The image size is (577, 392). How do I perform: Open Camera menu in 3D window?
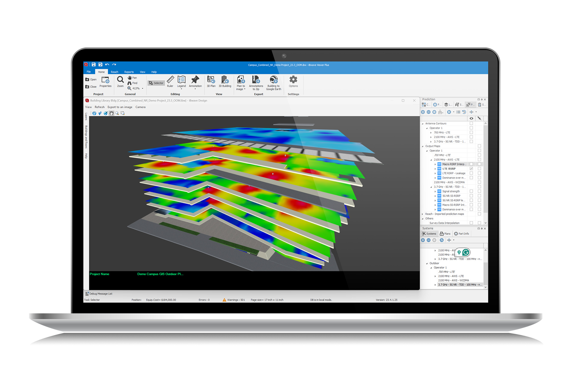(140, 107)
